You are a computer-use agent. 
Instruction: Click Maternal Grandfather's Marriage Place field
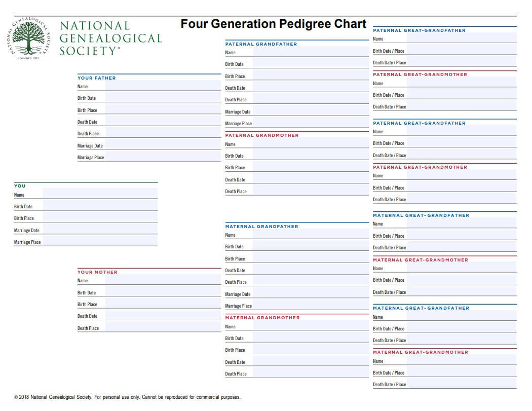pos(311,305)
